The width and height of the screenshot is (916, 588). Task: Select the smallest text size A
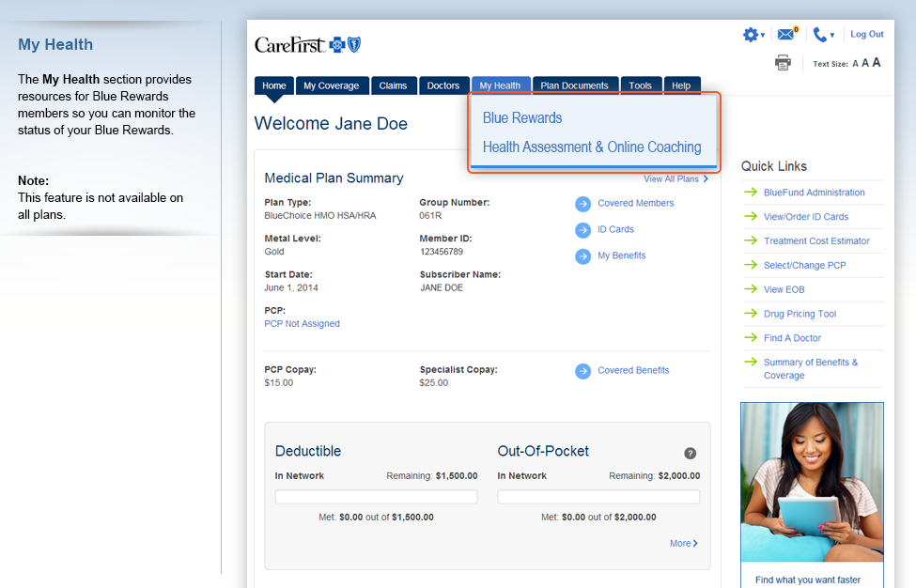click(855, 64)
